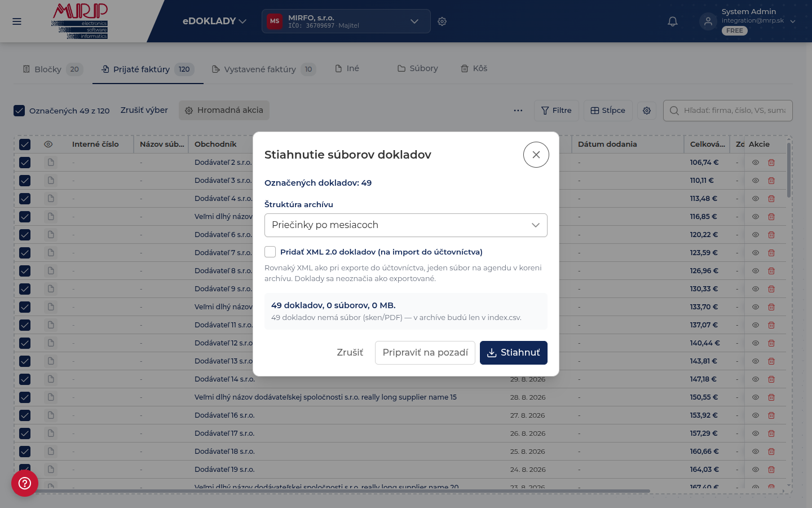Expand the eDOKLADY module dropdown

[214, 21]
